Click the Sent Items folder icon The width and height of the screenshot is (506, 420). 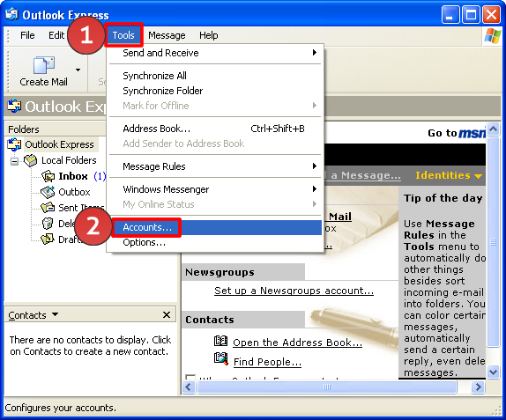pyautogui.click(x=48, y=208)
